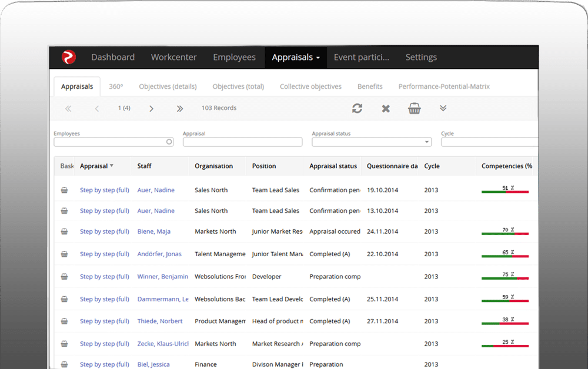Open staff link Winner, Benjamin
Viewport: 588px width, 369px height.
pyautogui.click(x=163, y=277)
